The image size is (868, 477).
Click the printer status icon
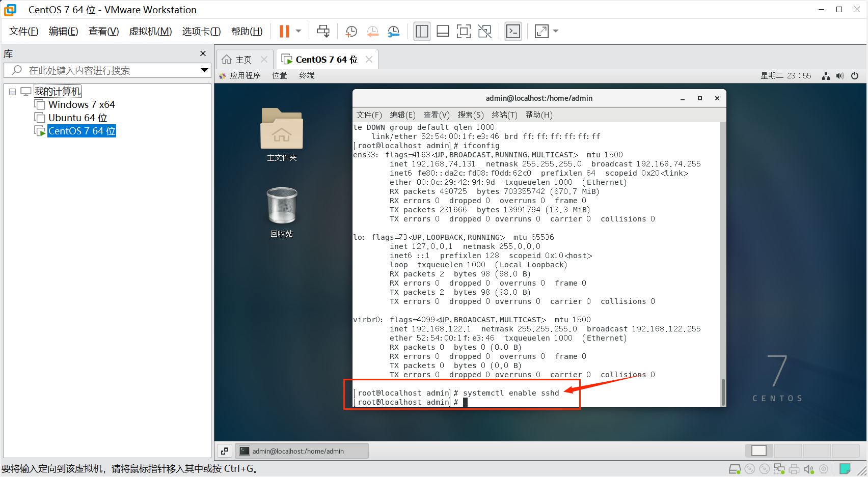click(794, 469)
